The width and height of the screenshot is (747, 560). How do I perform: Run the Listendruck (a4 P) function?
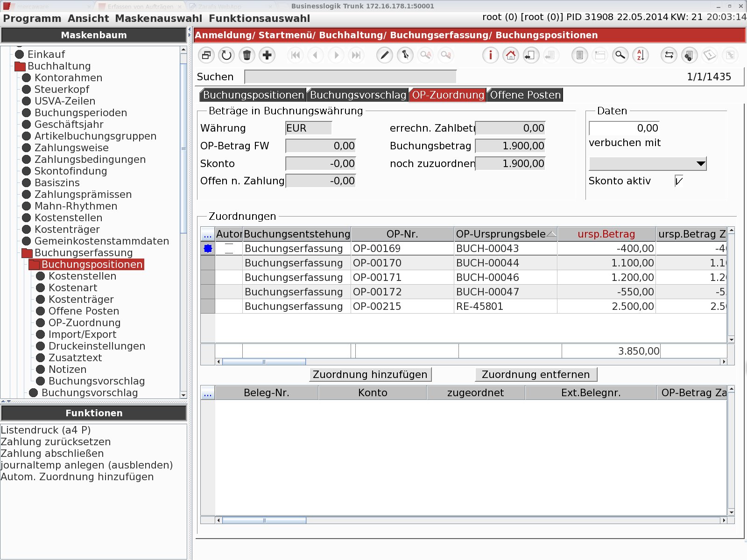(46, 430)
